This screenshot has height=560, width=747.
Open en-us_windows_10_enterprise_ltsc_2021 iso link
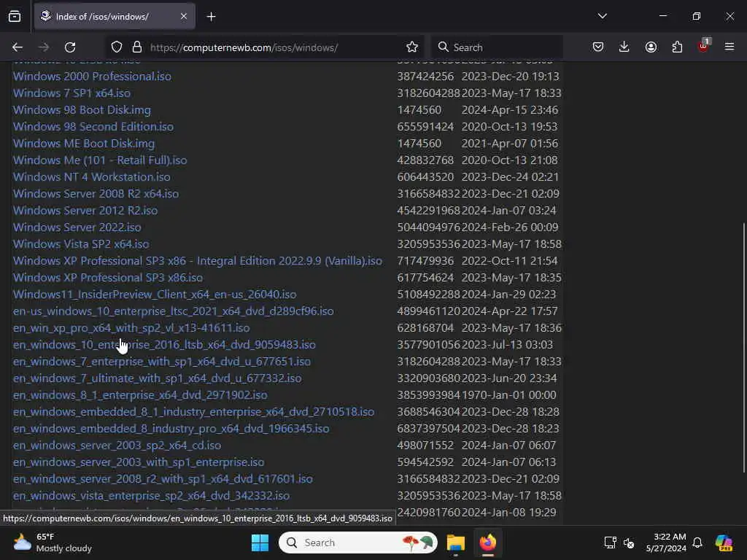(174, 311)
